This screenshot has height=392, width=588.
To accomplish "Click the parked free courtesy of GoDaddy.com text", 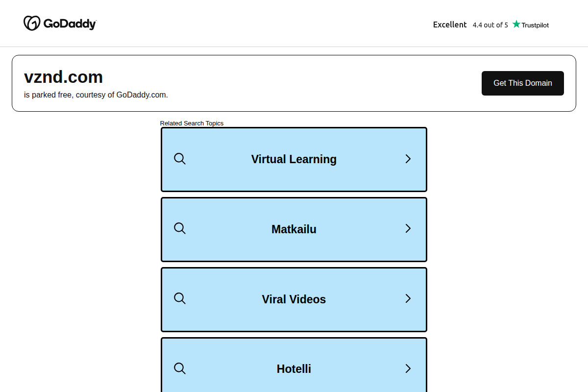I will click(96, 95).
